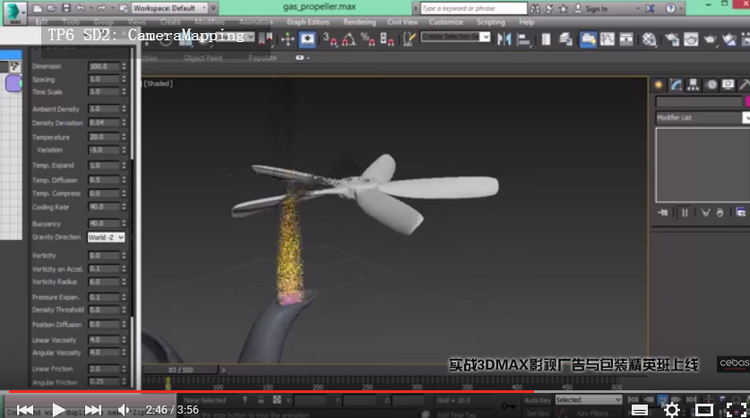Switch to the Hierarchy command panel tab
Viewport: 750px width, 418px height.
693,85
